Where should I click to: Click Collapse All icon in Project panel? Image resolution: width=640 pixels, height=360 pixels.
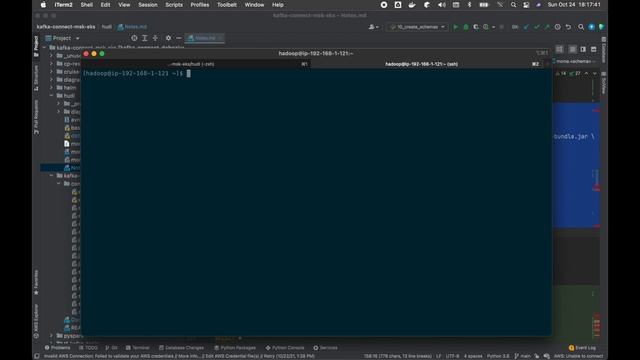[155, 38]
